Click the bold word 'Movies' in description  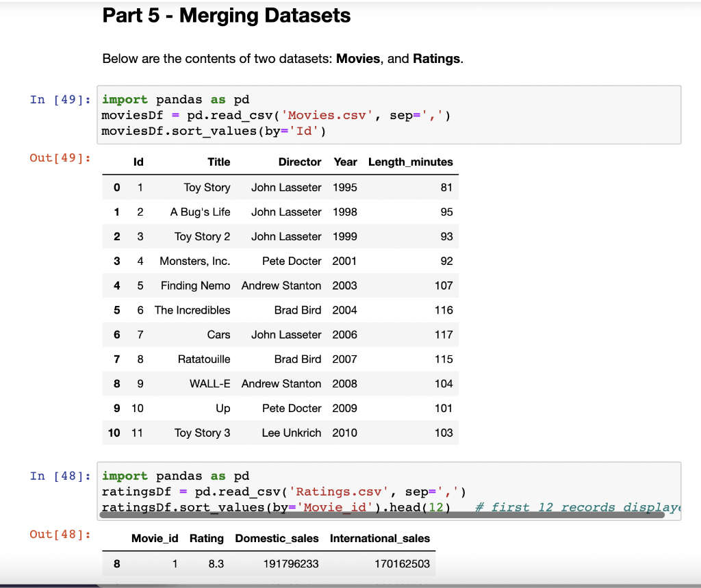point(358,59)
